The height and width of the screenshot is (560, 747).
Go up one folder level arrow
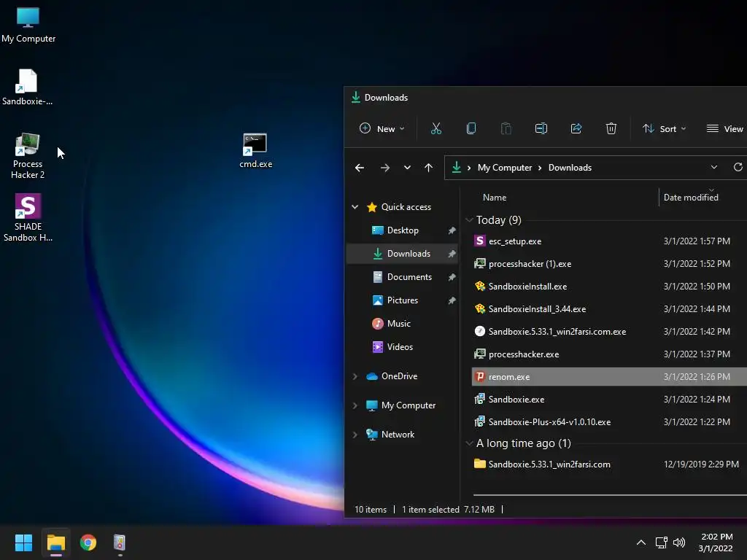click(428, 168)
